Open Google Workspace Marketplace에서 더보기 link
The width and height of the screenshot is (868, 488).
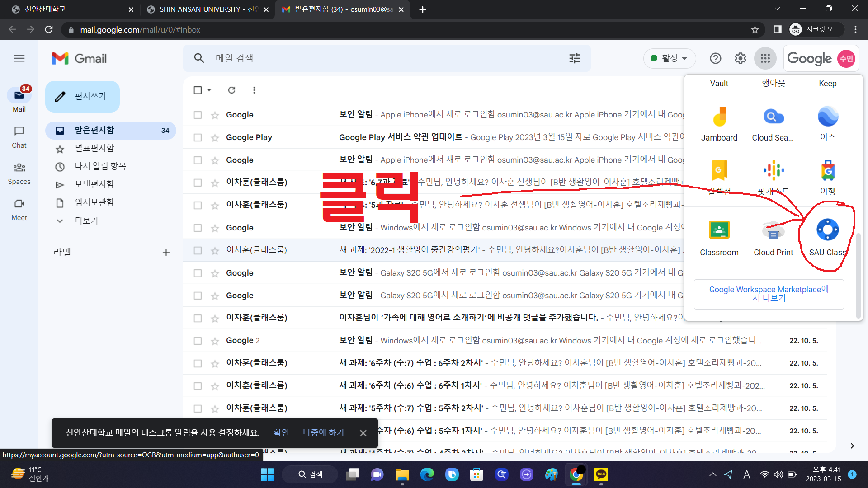[769, 294]
